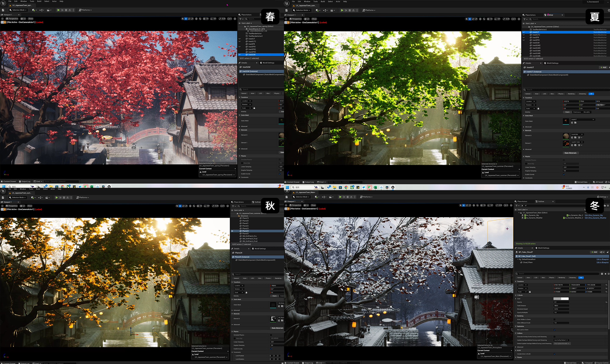Toggle the Net Load on Client checkbox

pos(554,330)
